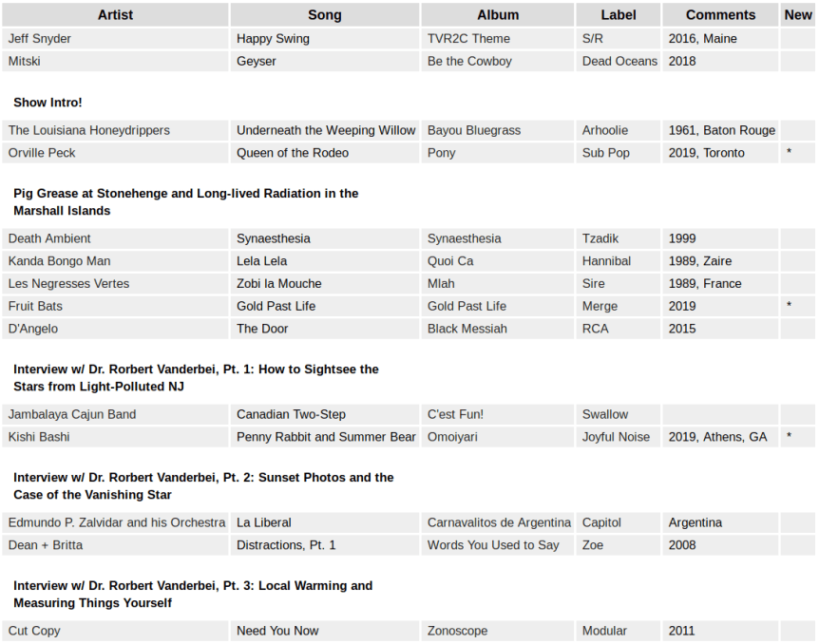Screen dimensions: 819x644
Task: Click the Show Intro! section heading
Action: [x=48, y=103]
